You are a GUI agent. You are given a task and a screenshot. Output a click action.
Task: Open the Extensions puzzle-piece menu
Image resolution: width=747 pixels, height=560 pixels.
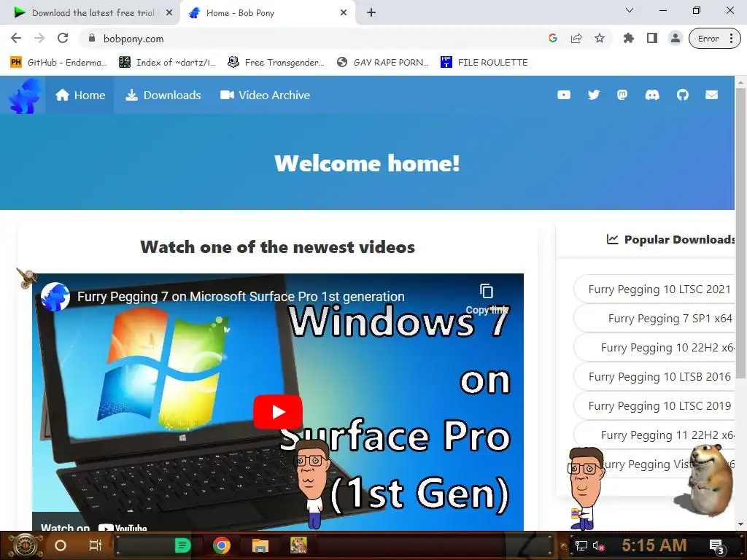(628, 38)
